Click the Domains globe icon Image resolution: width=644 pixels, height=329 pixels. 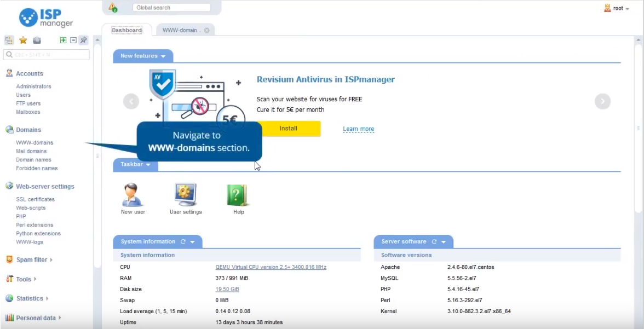coord(9,129)
